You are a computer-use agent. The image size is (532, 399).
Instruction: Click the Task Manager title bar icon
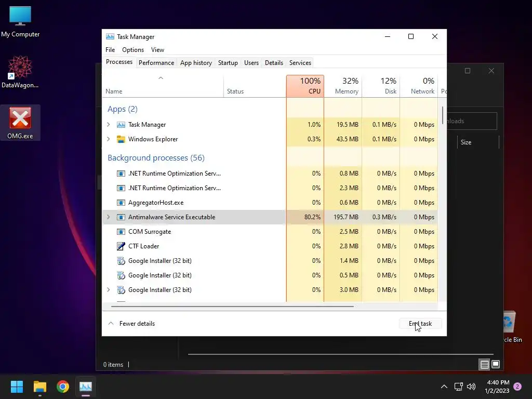(110, 37)
